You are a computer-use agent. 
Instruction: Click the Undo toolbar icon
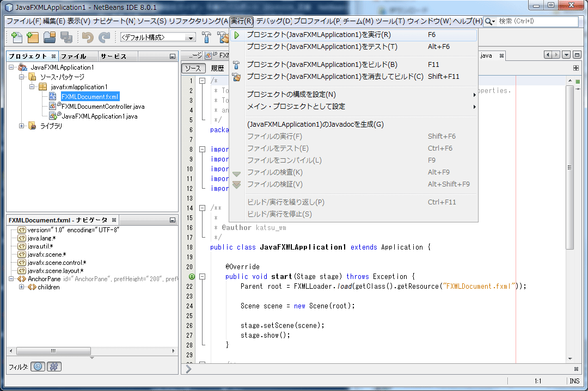[x=87, y=37]
